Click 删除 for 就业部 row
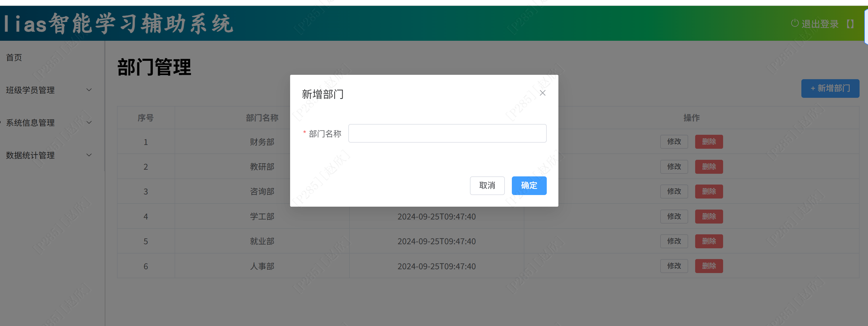Image resolution: width=868 pixels, height=326 pixels. pyautogui.click(x=709, y=241)
